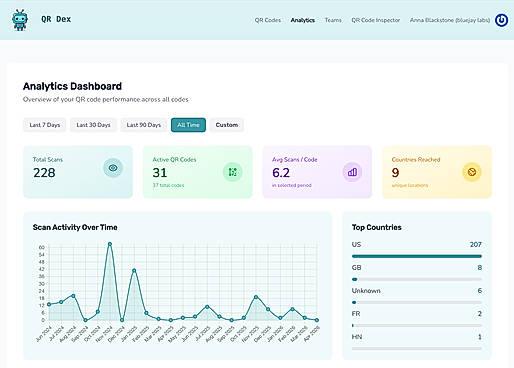The width and height of the screenshot is (514, 368).
Task: Click the 60 label on the chart axis
Action: tap(42, 247)
